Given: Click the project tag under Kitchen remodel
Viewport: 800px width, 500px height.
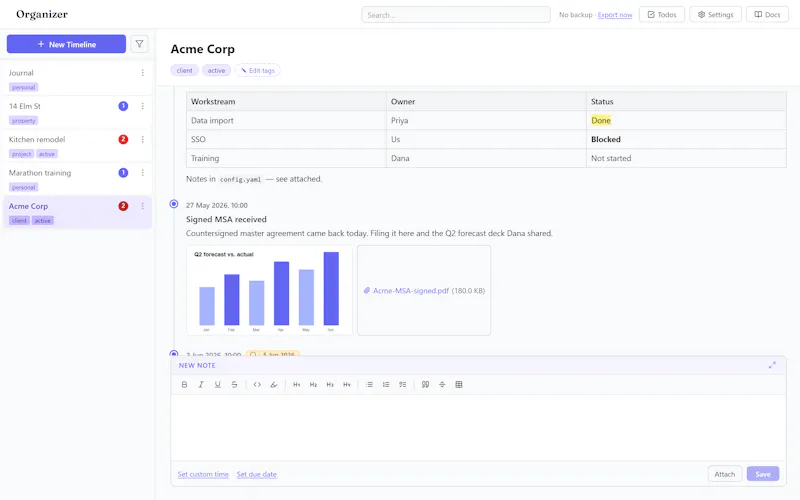Looking at the screenshot, I should point(21,154).
